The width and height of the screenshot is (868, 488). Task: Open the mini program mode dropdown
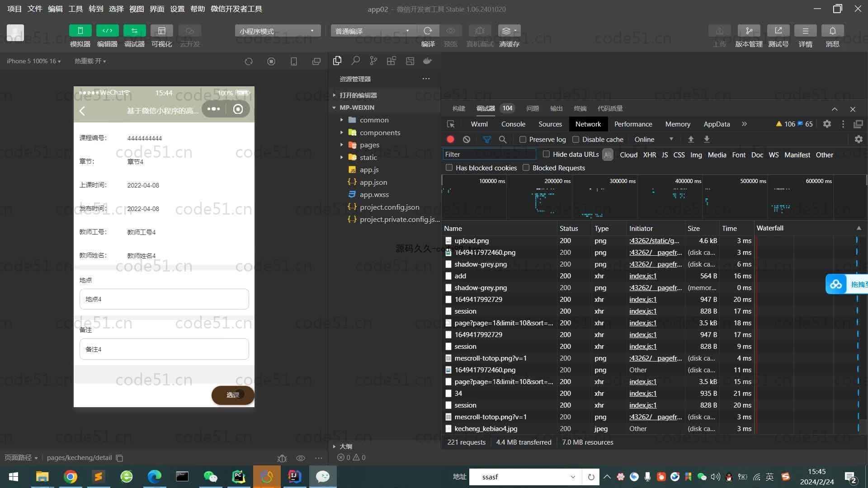click(278, 31)
